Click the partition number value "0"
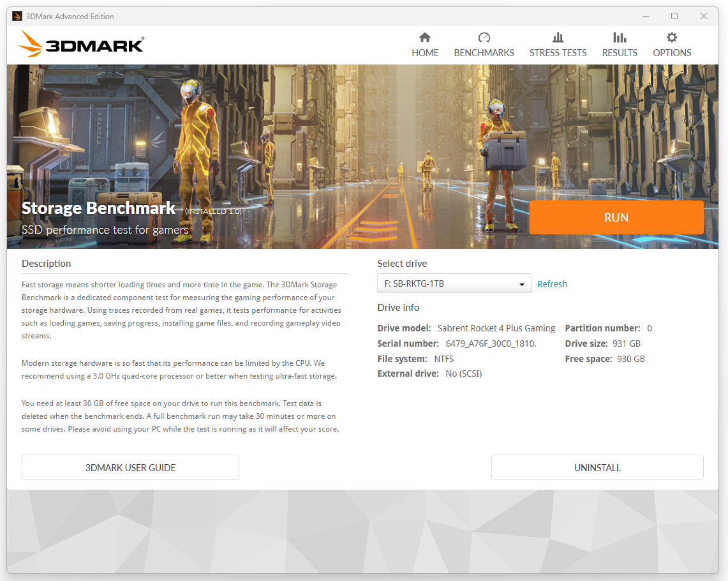The image size is (728, 581). tap(650, 328)
